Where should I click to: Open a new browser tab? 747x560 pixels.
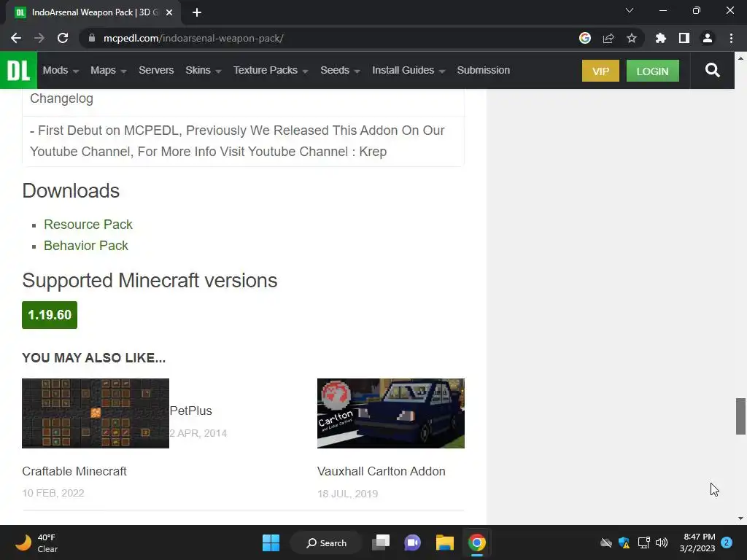pos(197,12)
